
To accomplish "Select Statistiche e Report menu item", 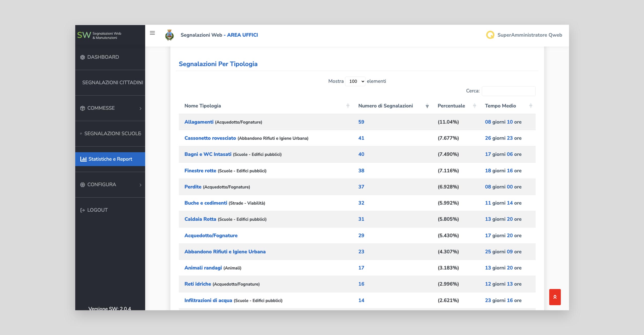I will (x=110, y=159).
